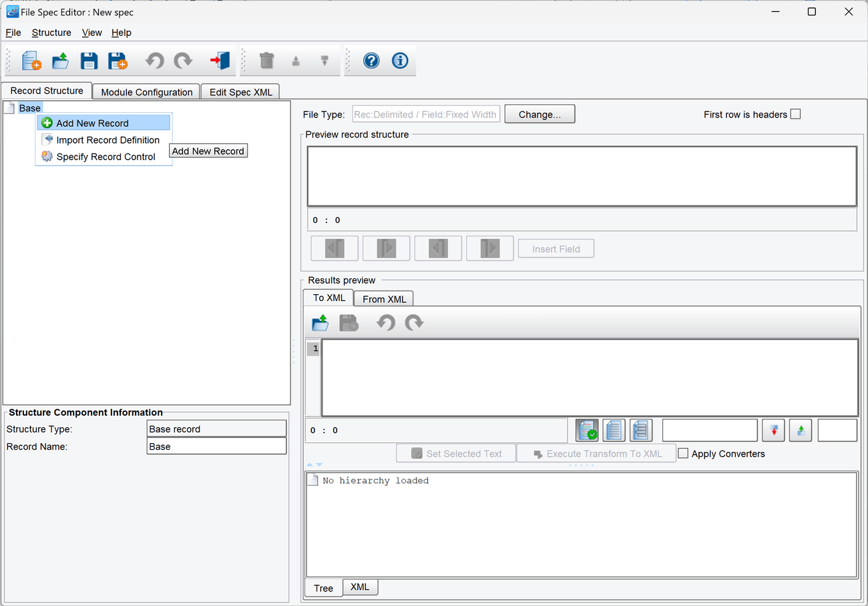Image resolution: width=868 pixels, height=606 pixels.
Task: Switch to the Record Structure tab
Action: point(47,91)
